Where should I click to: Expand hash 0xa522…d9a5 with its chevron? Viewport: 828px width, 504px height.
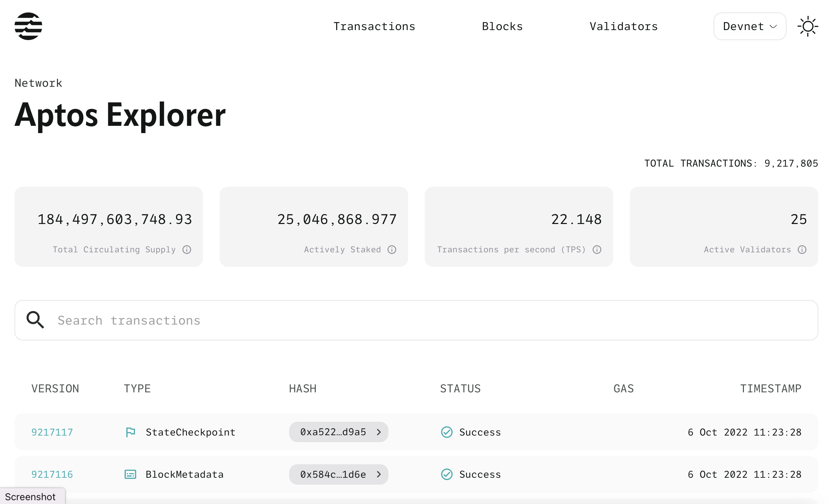[x=379, y=432]
